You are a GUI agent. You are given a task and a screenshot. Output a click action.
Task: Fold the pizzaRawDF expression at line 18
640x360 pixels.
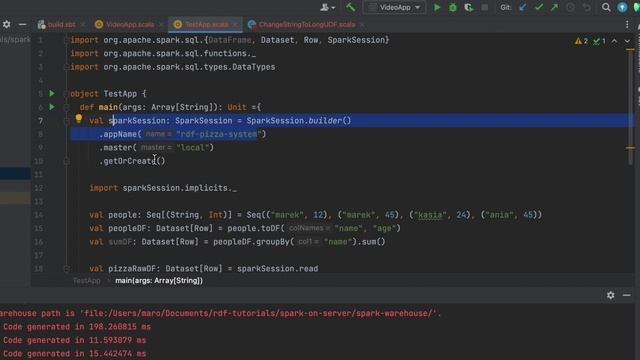(x=66, y=269)
